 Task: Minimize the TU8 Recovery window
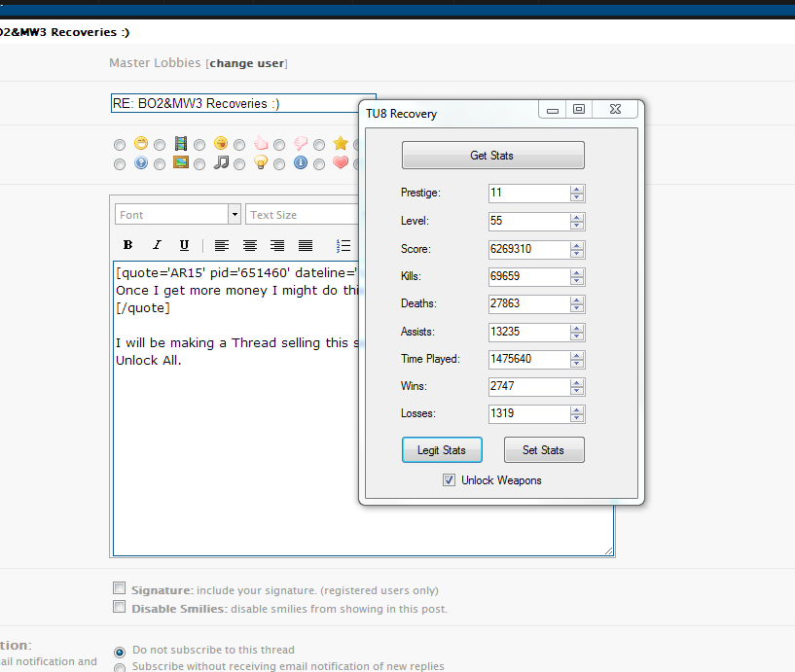[553, 110]
